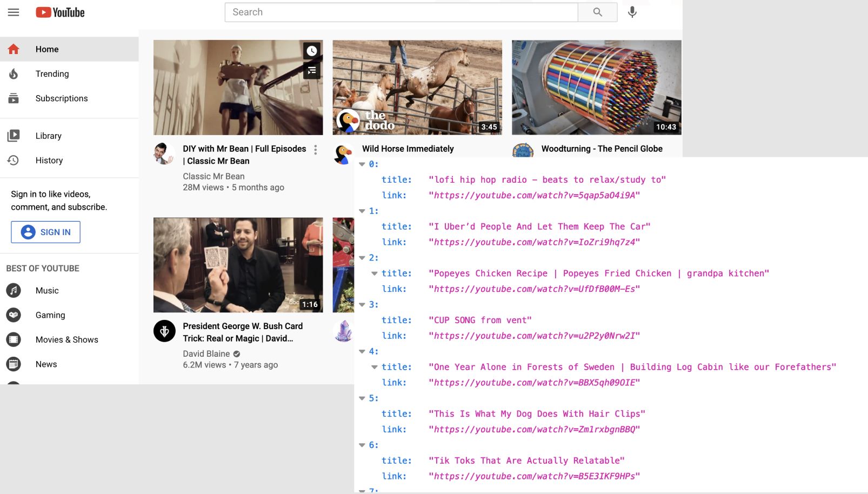
Task: Click the Trending flame icon
Action: pyautogui.click(x=14, y=74)
